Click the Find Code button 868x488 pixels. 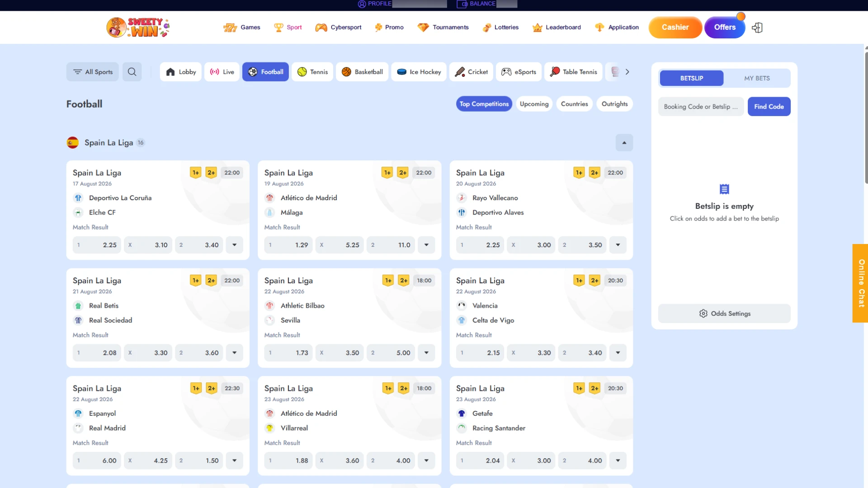tap(769, 107)
